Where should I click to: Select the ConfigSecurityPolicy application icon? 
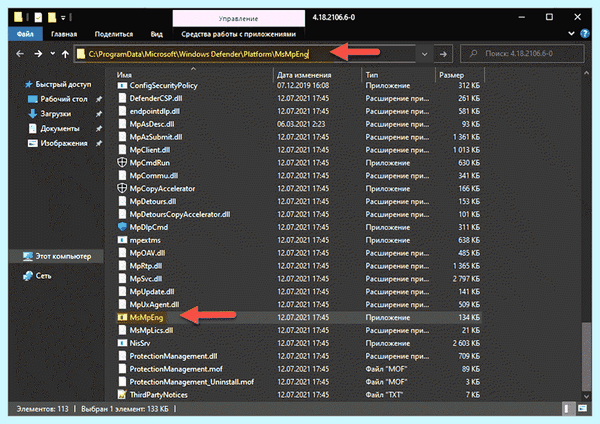click(122, 85)
